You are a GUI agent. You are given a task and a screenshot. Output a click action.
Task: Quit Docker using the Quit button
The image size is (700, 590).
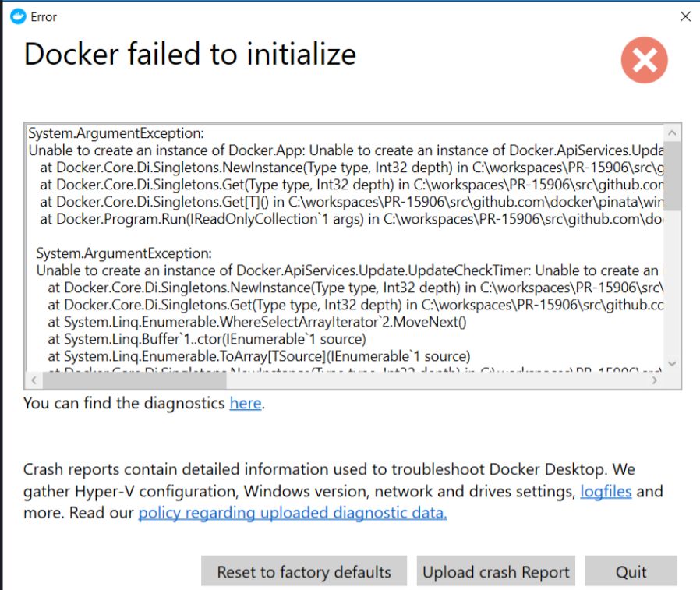pyautogui.click(x=631, y=571)
